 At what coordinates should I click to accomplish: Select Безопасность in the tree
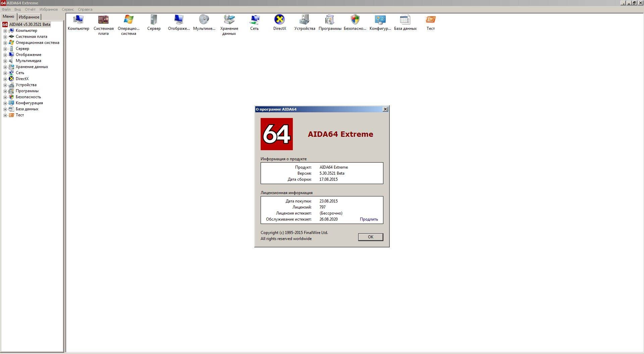click(x=28, y=97)
